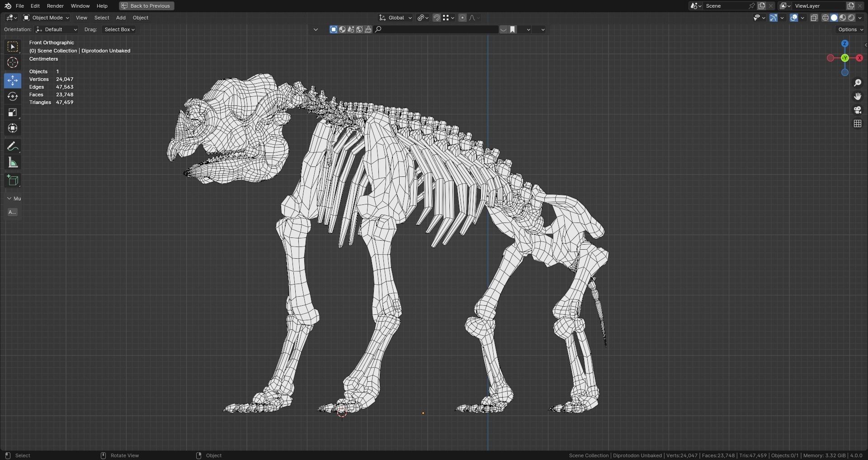The width and height of the screenshot is (868, 460).
Task: Open the Window menu
Action: coord(80,6)
